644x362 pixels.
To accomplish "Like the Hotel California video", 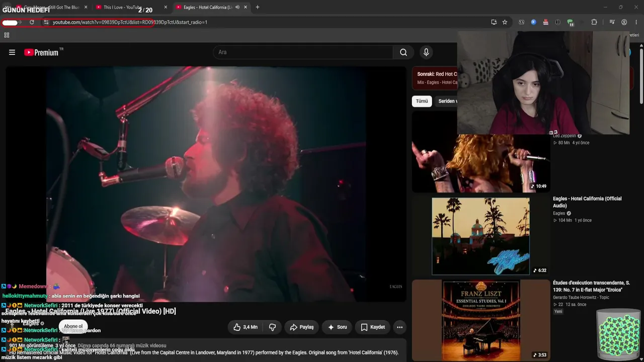I will (245, 327).
